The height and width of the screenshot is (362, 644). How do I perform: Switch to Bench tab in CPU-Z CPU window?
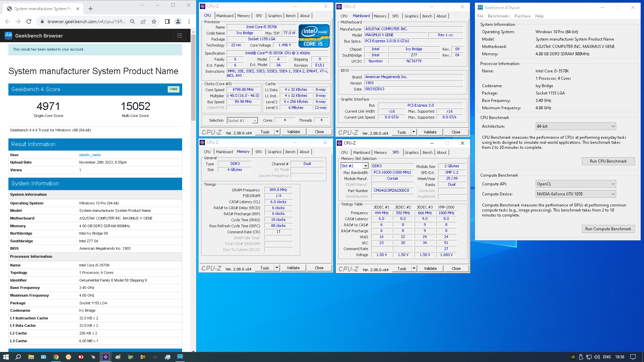pos(291,16)
